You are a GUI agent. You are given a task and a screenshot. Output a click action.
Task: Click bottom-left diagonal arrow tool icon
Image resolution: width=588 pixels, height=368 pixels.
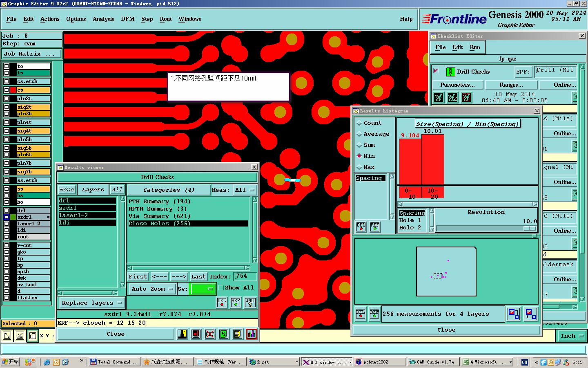7,336
